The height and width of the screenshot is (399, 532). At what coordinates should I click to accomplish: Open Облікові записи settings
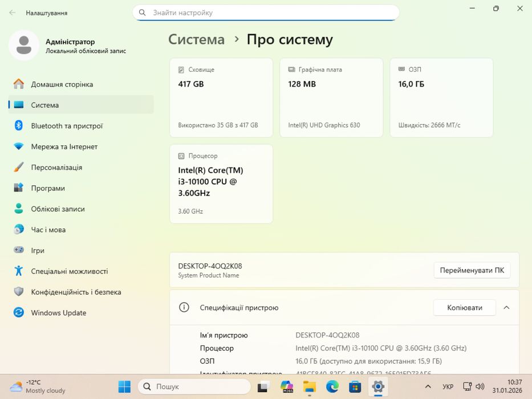[81, 209]
